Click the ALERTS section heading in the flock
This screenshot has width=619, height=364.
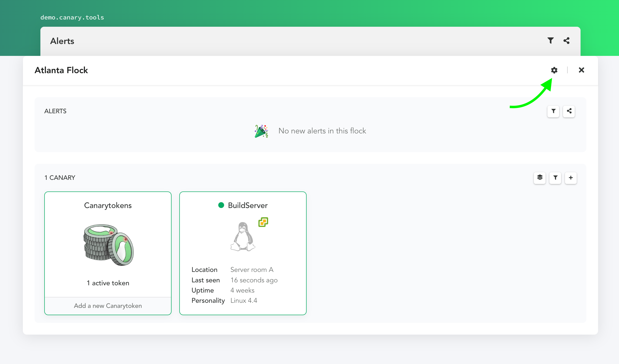55,111
